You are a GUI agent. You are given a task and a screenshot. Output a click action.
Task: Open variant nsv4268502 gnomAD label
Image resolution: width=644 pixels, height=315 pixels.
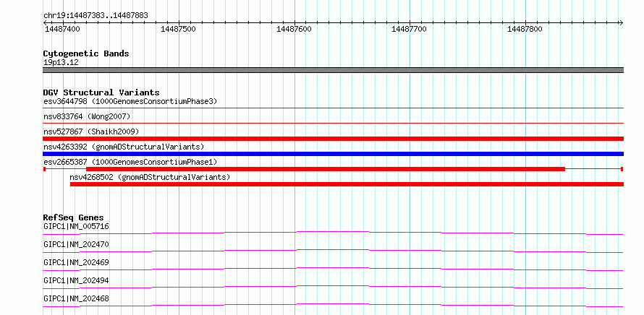150,177
